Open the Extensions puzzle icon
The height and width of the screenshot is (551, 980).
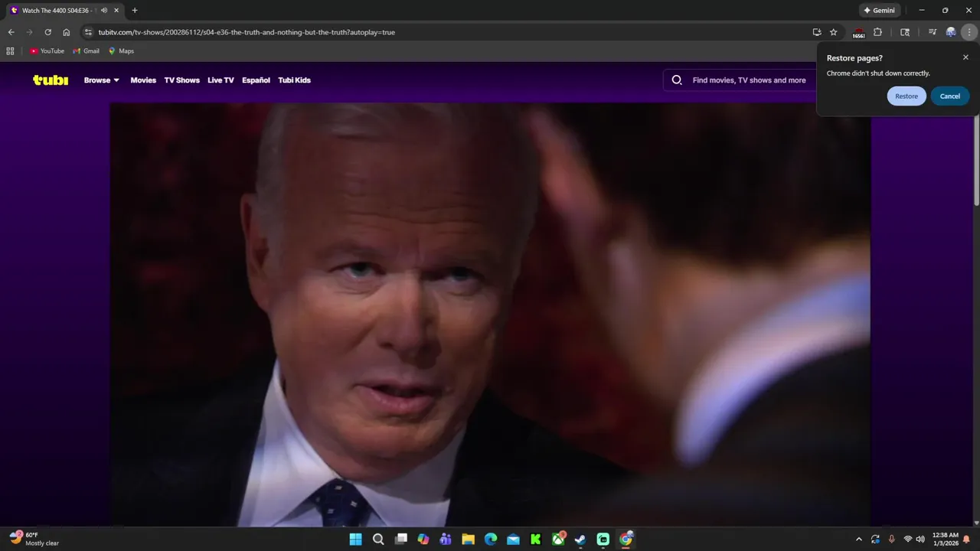[x=877, y=32]
